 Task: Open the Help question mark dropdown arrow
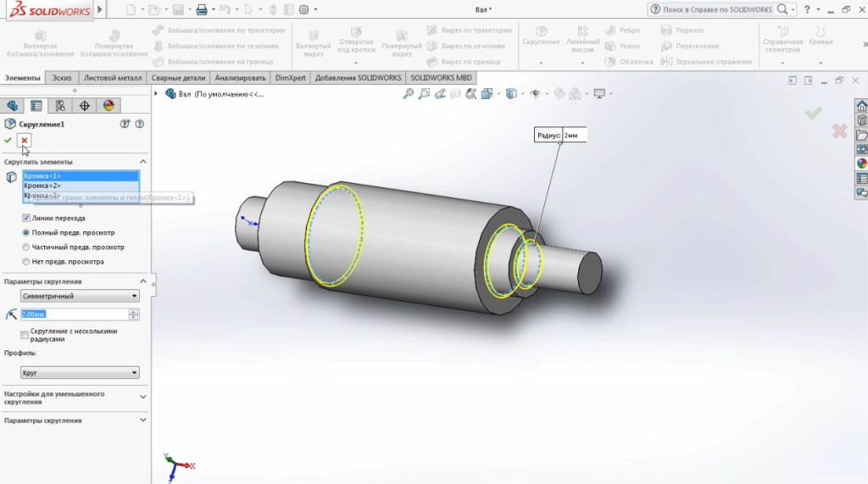[x=818, y=9]
